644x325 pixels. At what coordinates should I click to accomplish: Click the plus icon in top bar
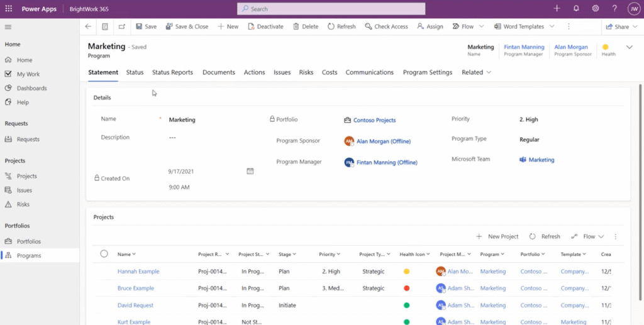tap(557, 9)
